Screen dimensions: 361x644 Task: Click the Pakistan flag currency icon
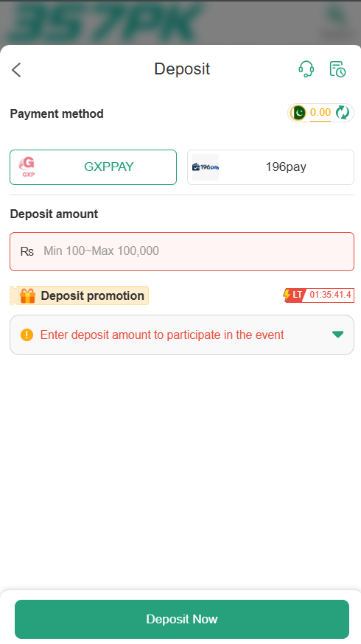(298, 113)
